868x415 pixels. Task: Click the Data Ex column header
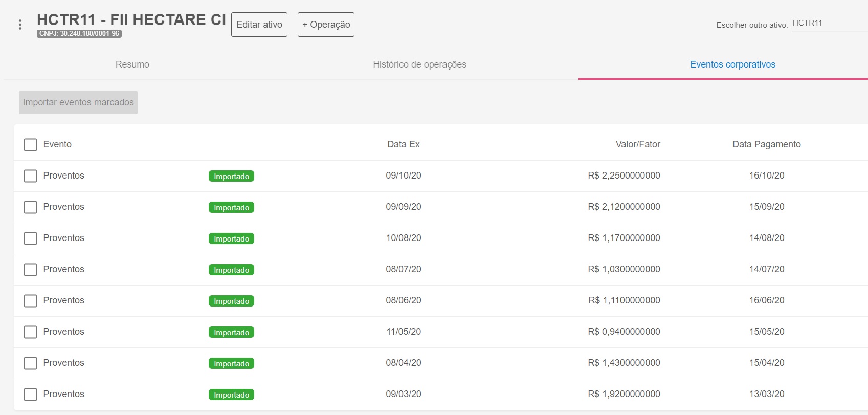[x=404, y=144]
